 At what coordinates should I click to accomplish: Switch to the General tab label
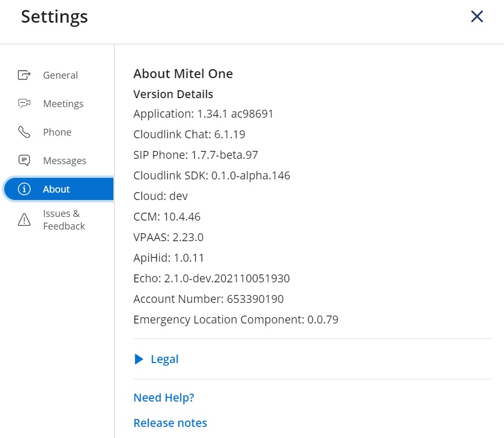(60, 75)
